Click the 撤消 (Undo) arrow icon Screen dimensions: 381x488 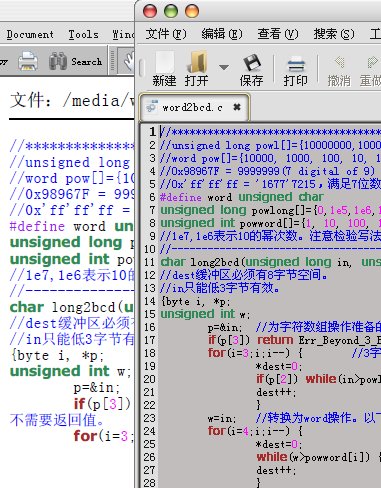(339, 62)
